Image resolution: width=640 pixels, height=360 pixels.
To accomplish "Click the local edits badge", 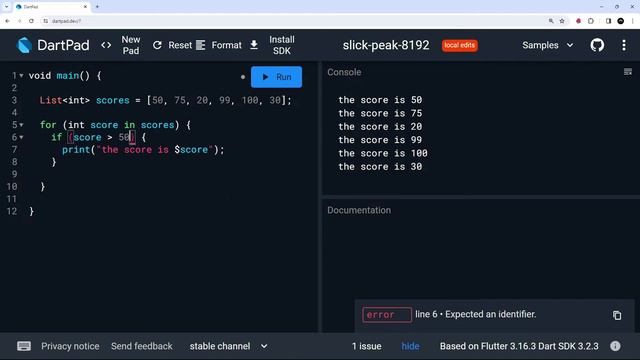I will coord(459,45).
